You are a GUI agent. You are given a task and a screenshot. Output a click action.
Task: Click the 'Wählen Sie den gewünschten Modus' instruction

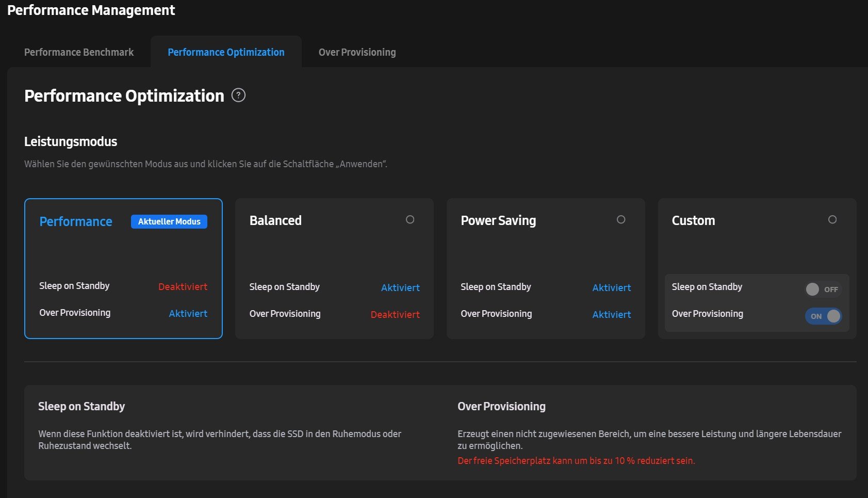[206, 164]
